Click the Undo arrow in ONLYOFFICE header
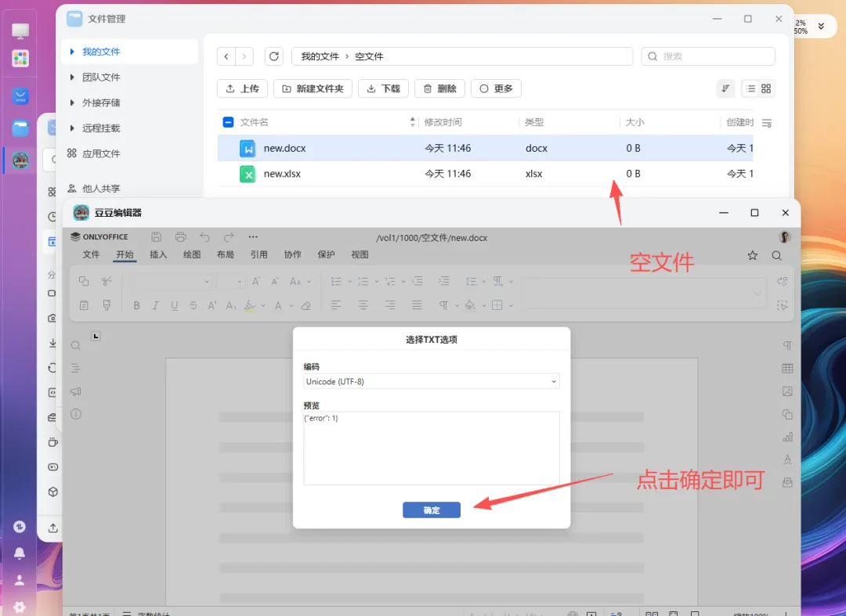This screenshot has height=616, width=846. tap(204, 237)
